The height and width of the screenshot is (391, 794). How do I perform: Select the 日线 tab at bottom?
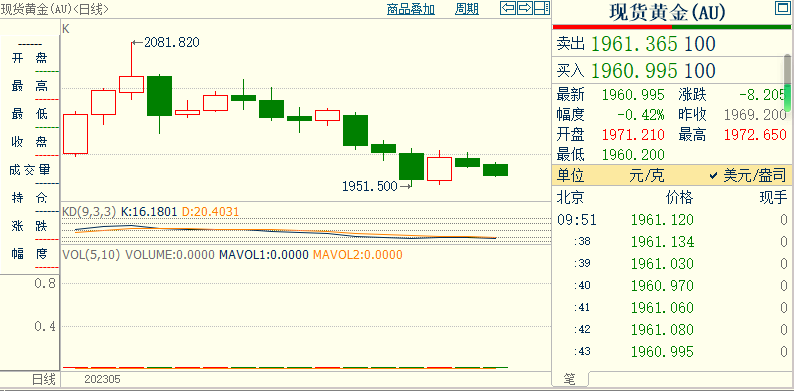[43, 379]
